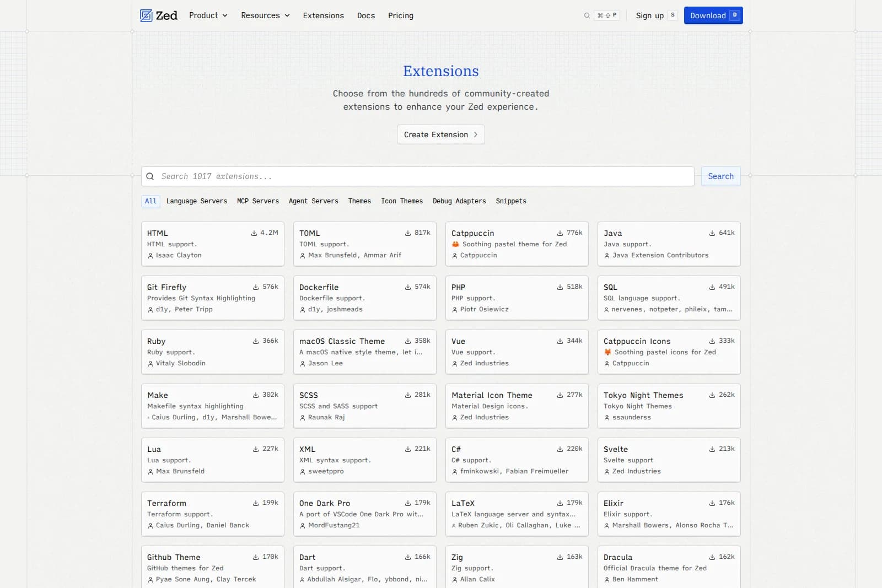Click the download count icon on the Java card
This screenshot has width=882, height=588.
pyautogui.click(x=711, y=233)
